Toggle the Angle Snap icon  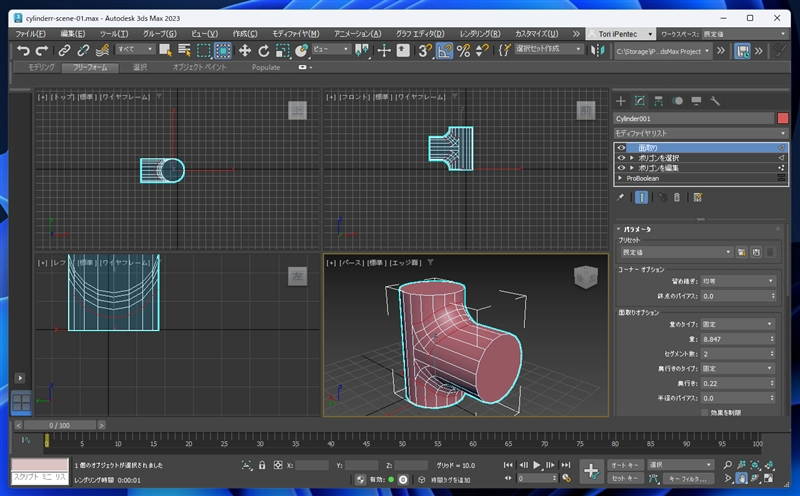pyautogui.click(x=444, y=50)
